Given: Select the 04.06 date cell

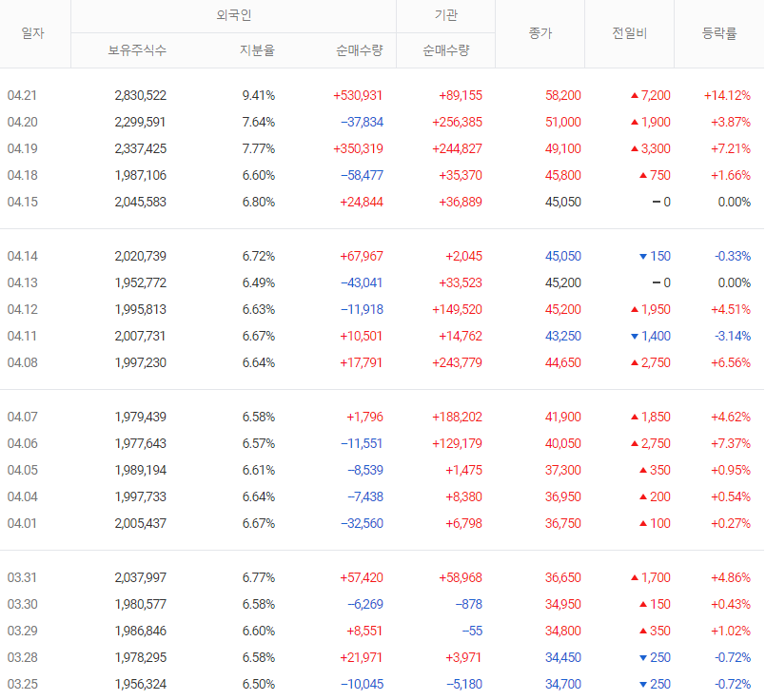Looking at the screenshot, I should (x=22, y=443).
